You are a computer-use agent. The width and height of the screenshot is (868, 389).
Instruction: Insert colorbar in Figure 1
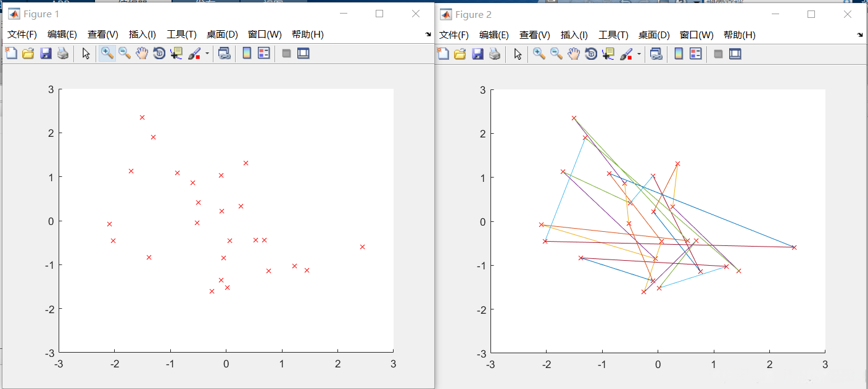click(247, 54)
